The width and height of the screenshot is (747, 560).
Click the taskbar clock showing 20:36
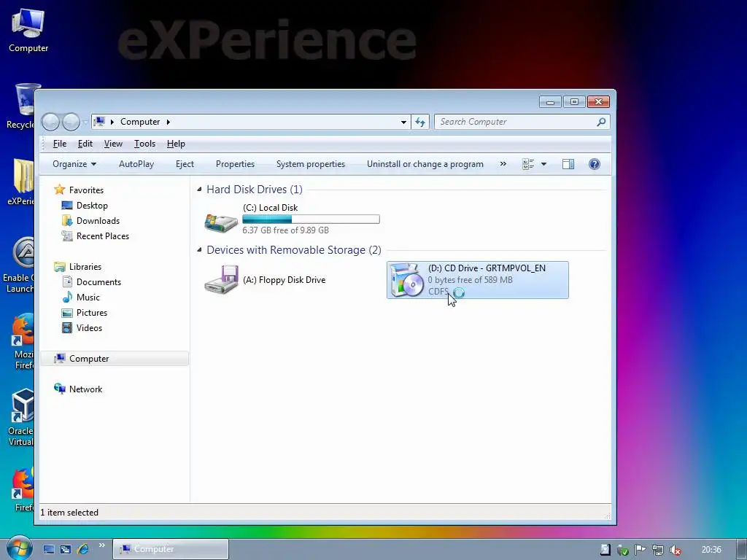click(711, 550)
